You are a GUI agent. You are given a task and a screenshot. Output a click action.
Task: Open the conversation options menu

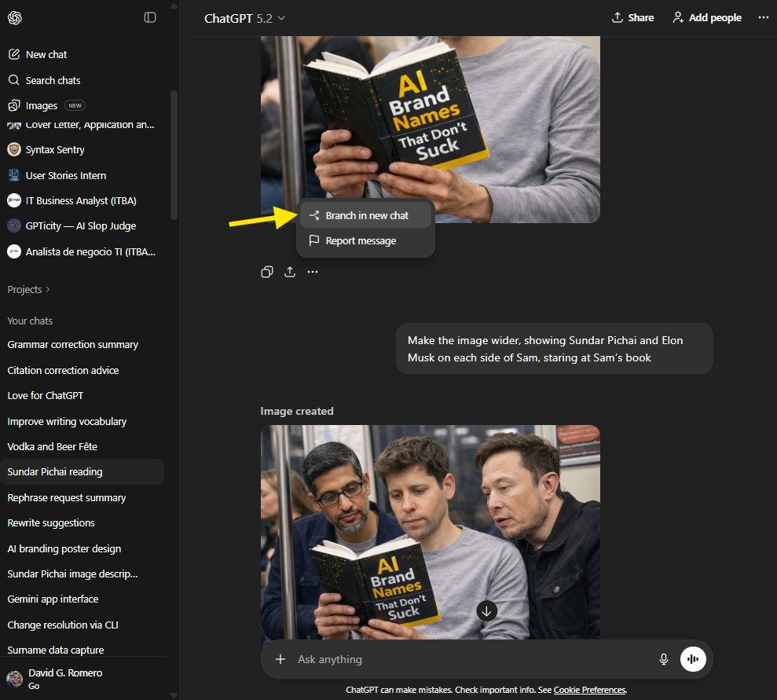763,16
